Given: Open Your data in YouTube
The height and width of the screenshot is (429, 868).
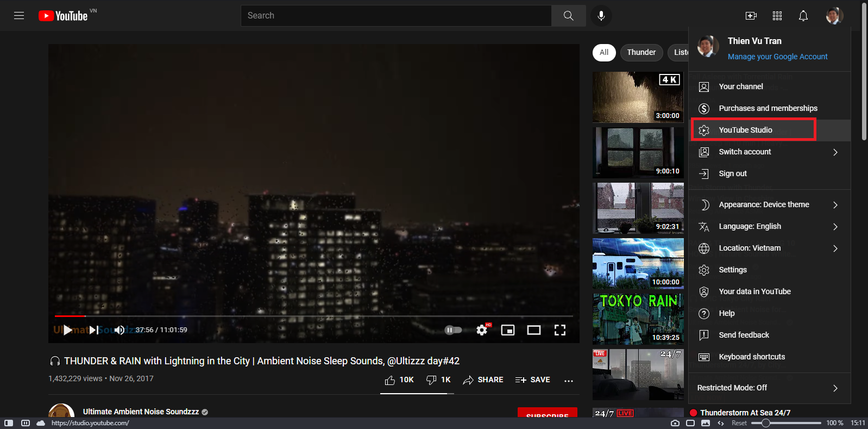Looking at the screenshot, I should (770, 291).
